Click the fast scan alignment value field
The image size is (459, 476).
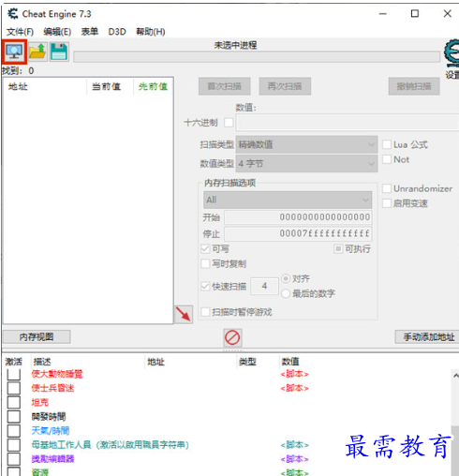265,286
